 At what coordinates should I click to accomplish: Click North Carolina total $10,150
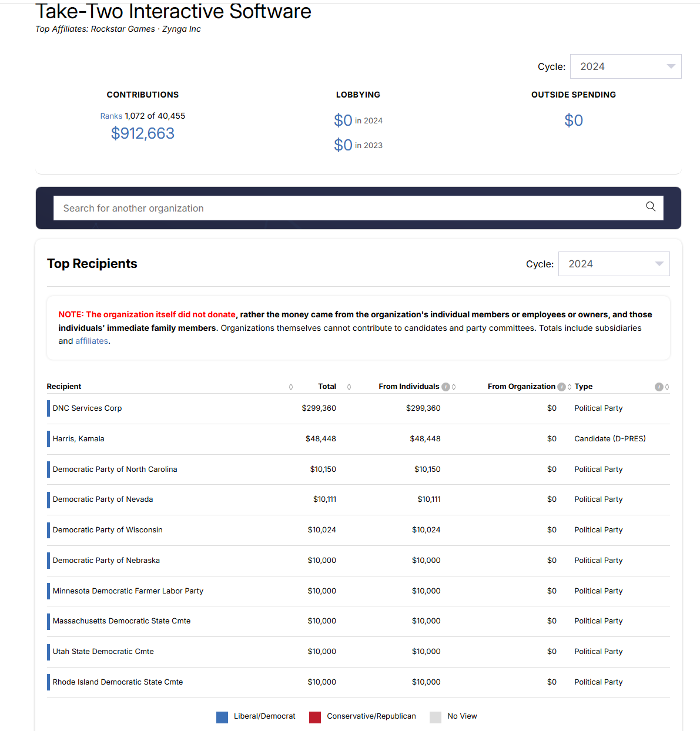click(323, 470)
